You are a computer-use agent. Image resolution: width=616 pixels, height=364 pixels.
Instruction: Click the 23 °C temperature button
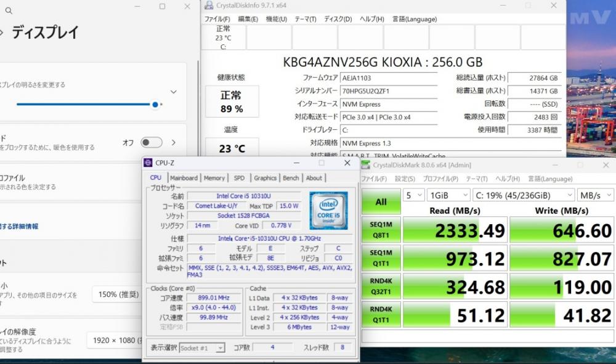[232, 148]
